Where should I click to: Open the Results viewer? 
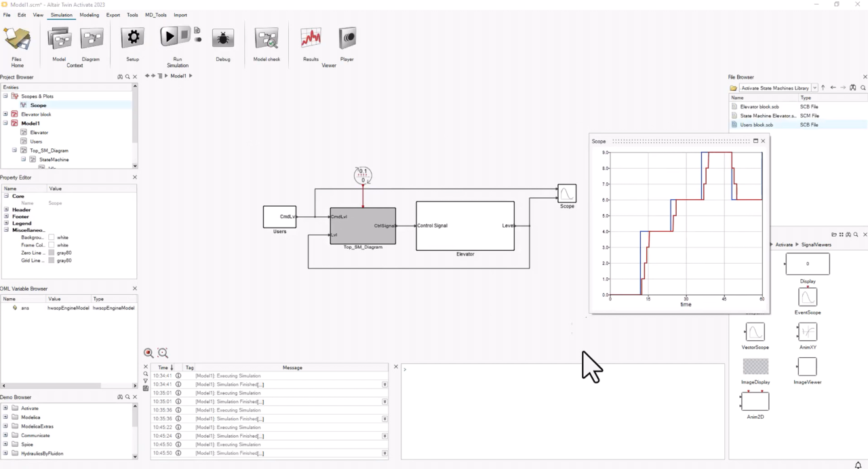point(311,38)
